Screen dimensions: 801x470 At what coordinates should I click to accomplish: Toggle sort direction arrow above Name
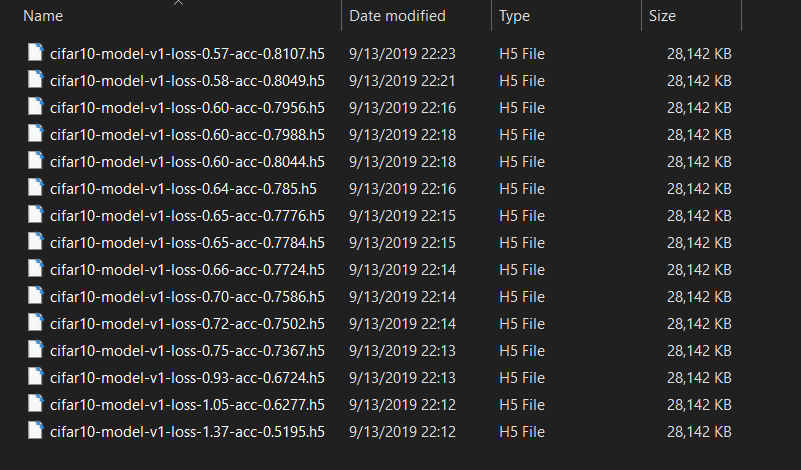point(178,3)
